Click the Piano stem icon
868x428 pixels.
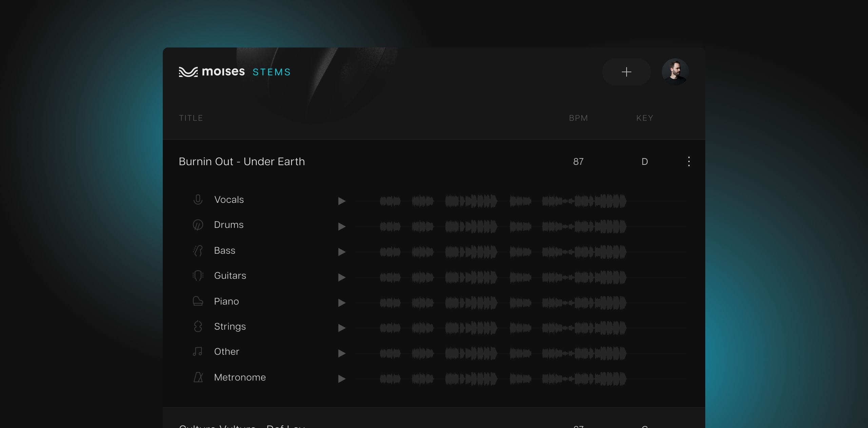(198, 301)
